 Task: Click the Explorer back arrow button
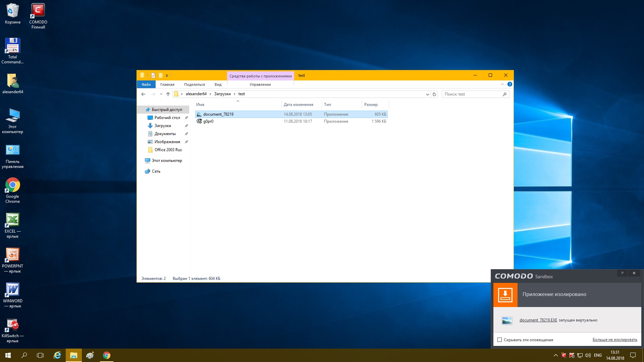pos(143,94)
